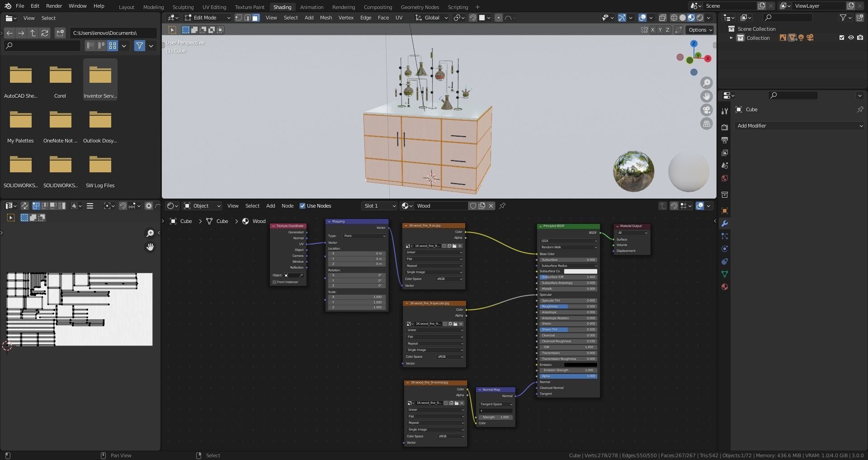Pin the Wood material node tree
The image size is (868, 460).
(x=502, y=206)
